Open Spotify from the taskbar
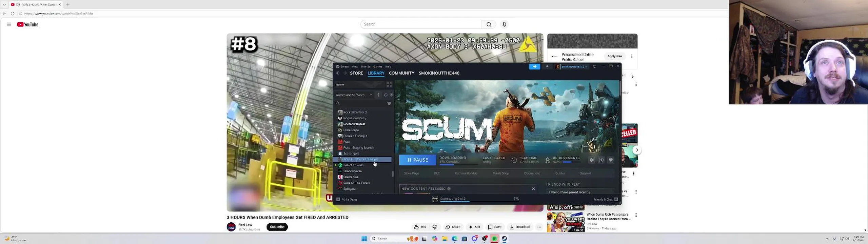 point(494,239)
